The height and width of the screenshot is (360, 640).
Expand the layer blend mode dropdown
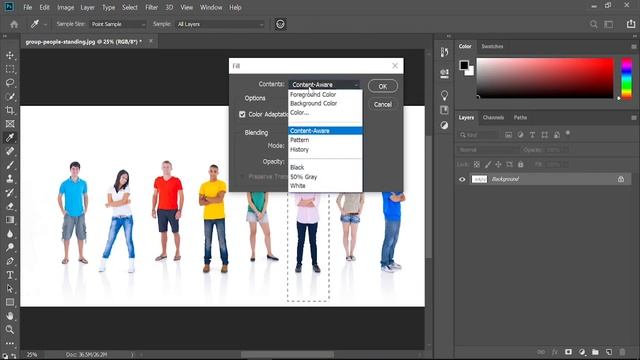click(487, 150)
